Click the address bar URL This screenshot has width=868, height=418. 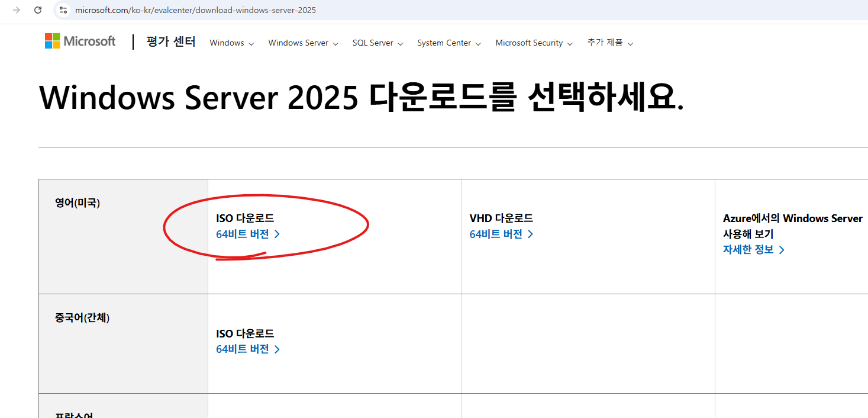coord(195,10)
